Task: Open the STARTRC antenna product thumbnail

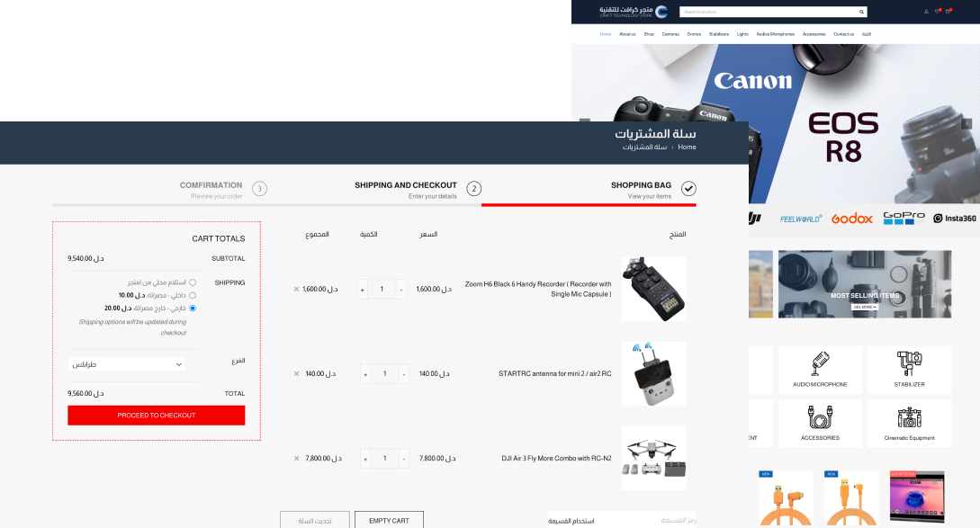Action: click(653, 373)
